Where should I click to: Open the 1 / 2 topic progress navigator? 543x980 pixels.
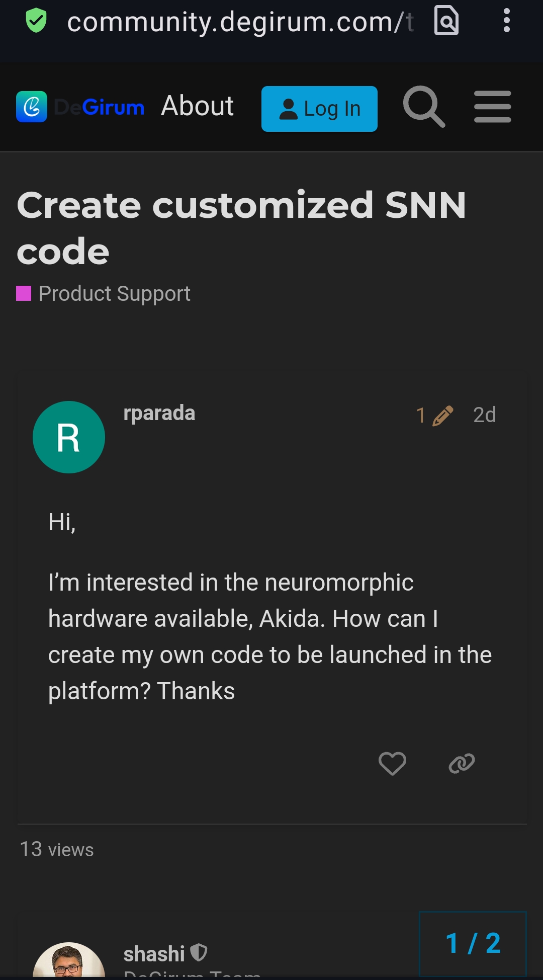pyautogui.click(x=473, y=943)
